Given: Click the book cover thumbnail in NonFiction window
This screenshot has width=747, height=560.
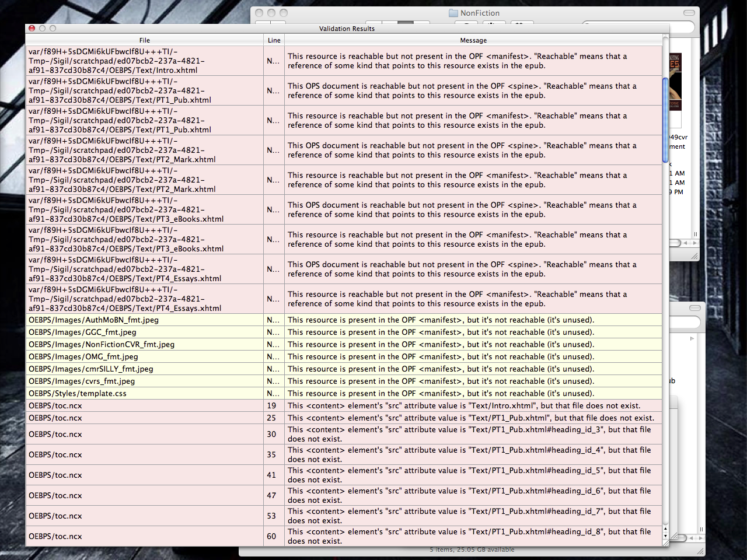Looking at the screenshot, I should (675, 82).
